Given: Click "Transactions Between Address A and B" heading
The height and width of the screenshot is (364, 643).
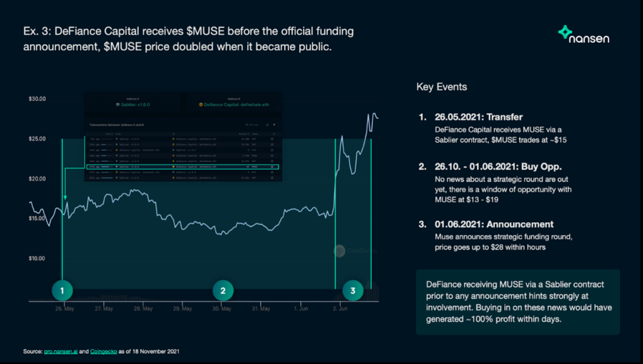Looking at the screenshot, I should (x=117, y=125).
